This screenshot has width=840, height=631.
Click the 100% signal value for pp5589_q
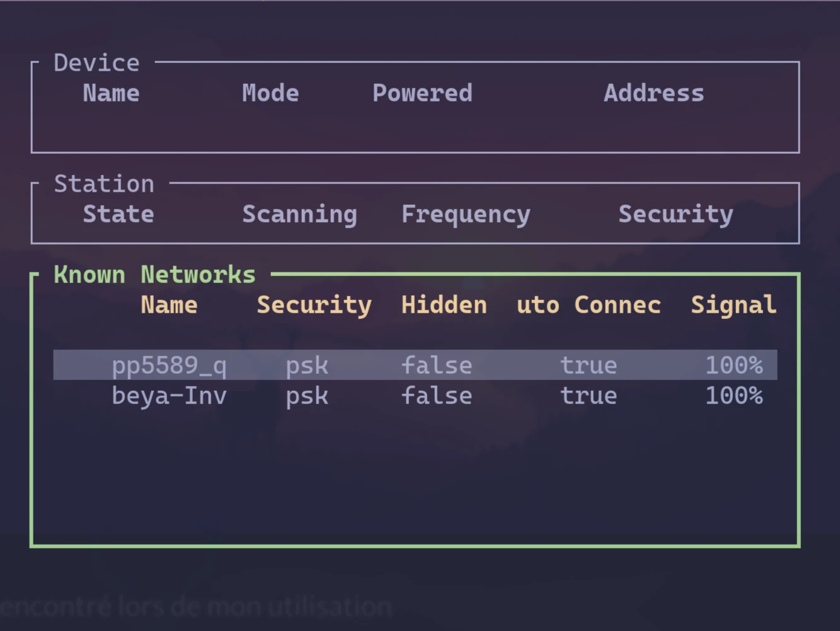click(734, 364)
